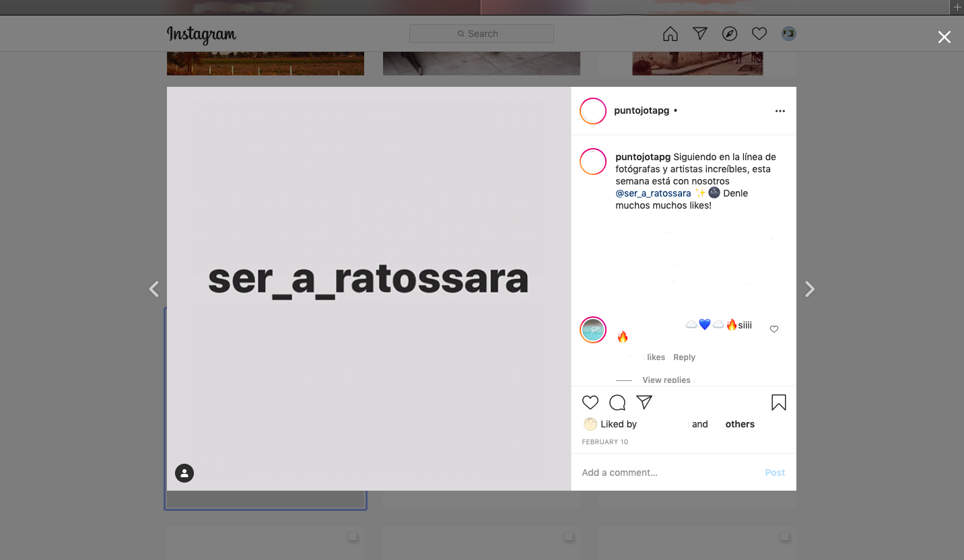Image resolution: width=964 pixels, height=560 pixels.
Task: Save post with bookmark icon
Action: pos(778,403)
